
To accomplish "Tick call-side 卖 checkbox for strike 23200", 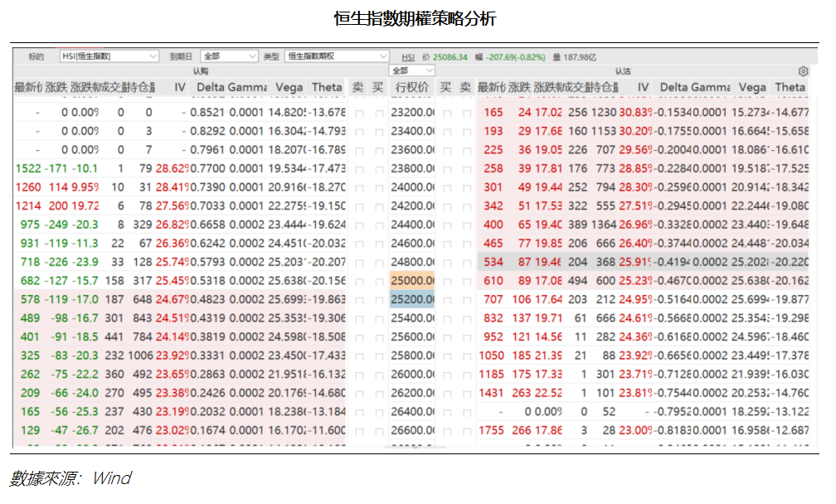I will (359, 114).
